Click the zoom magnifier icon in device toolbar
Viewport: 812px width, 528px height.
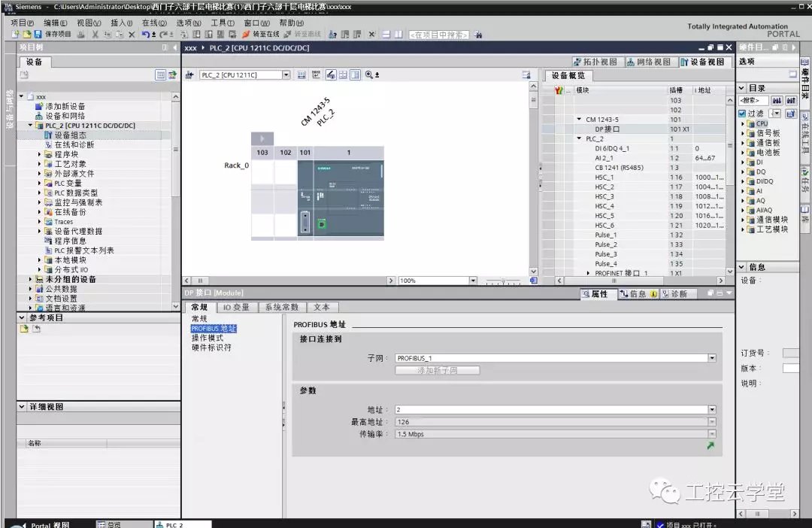coord(369,75)
